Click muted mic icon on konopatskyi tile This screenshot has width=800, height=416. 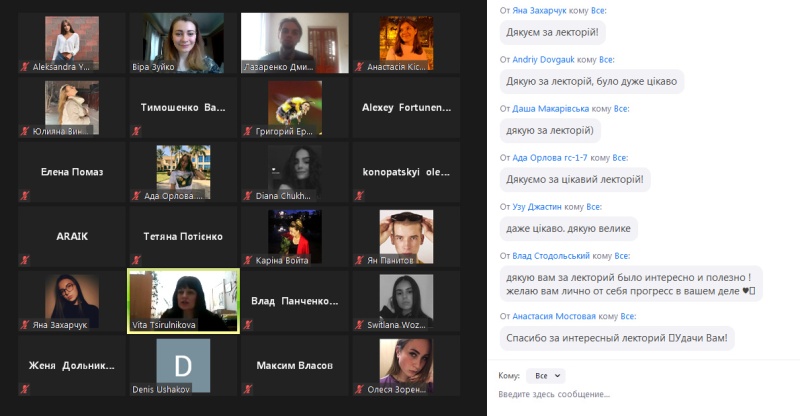359,195
